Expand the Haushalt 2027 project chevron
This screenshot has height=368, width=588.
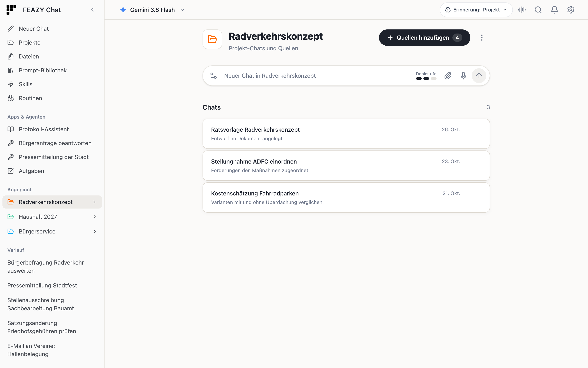[x=95, y=217]
